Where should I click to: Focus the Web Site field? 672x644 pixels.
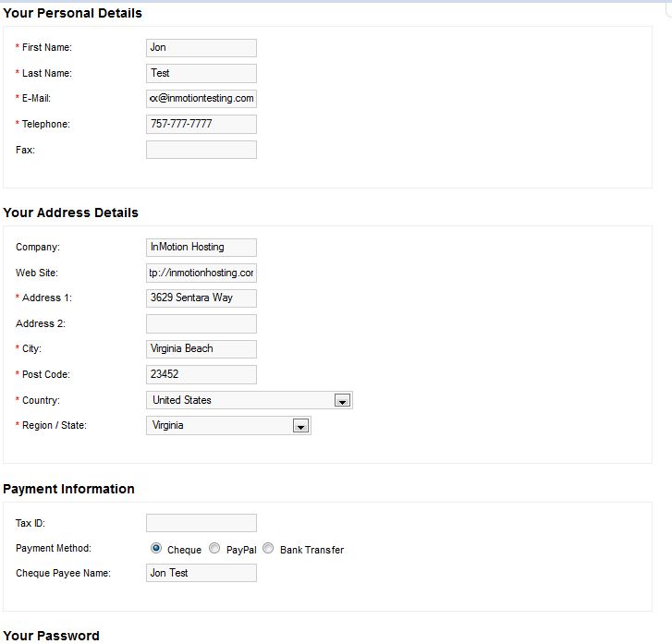point(202,273)
